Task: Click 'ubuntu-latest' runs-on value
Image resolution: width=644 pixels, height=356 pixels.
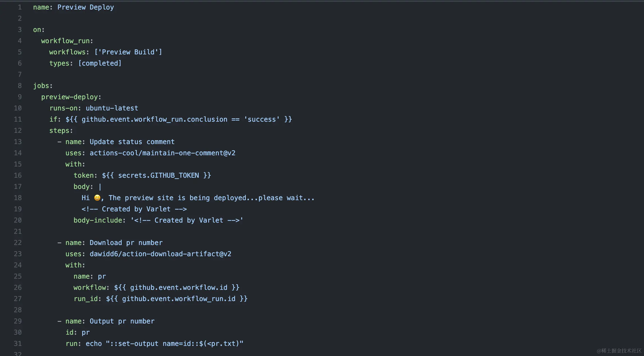Action: pyautogui.click(x=112, y=108)
